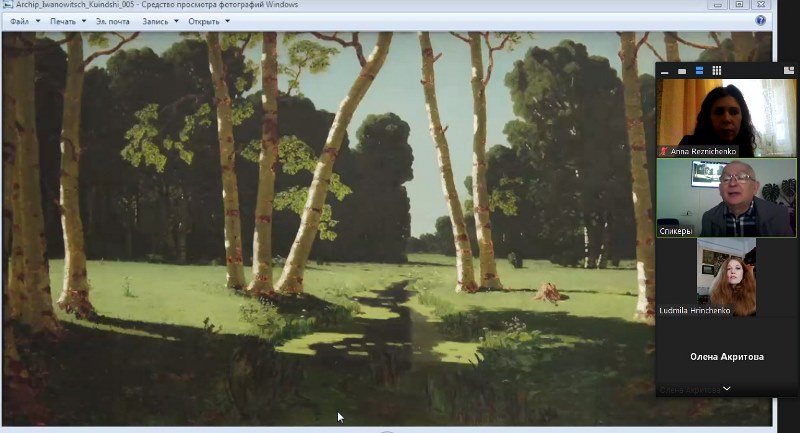
Task: Select the Спикеры video tile
Action: [x=726, y=198]
